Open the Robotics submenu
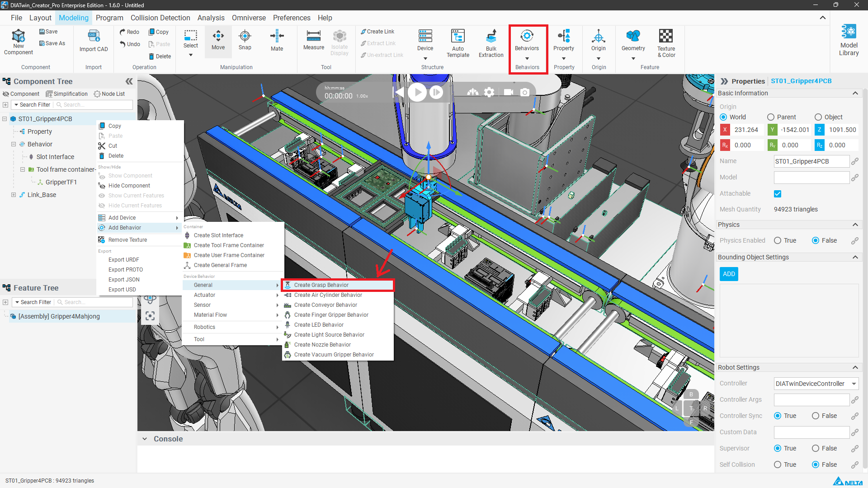The height and width of the screenshot is (488, 868). tap(231, 327)
